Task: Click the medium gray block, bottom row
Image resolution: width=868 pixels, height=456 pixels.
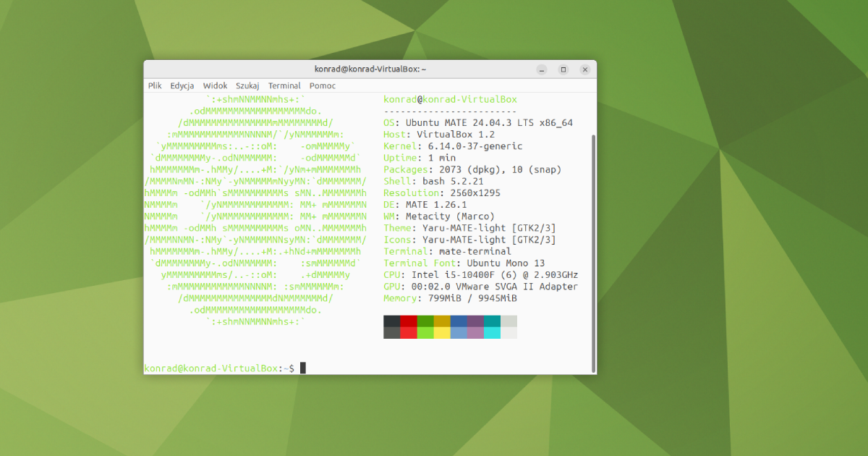Action: click(392, 333)
